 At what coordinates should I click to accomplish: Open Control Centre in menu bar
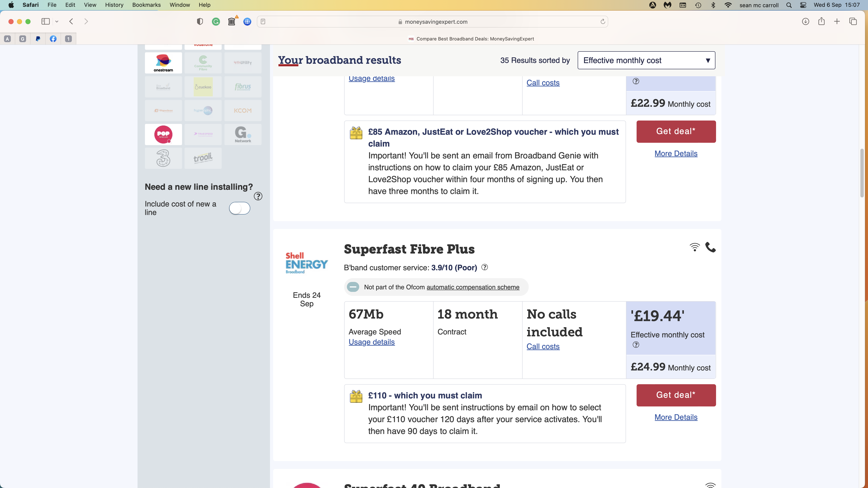point(803,5)
